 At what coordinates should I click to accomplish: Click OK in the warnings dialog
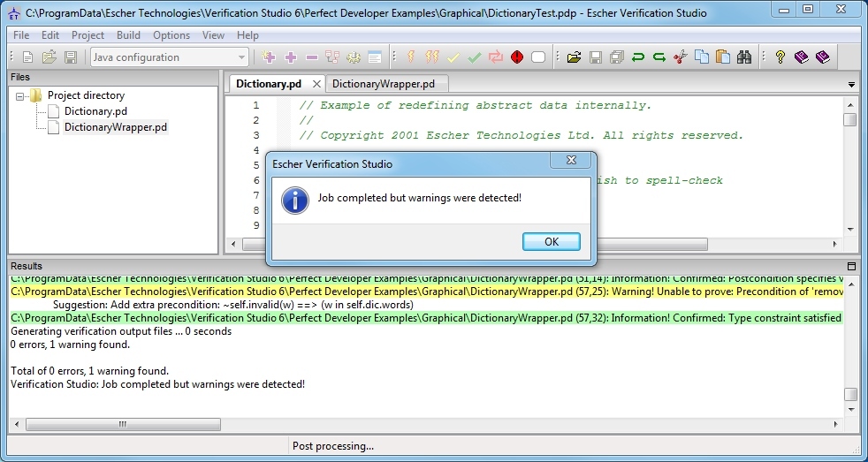coord(552,242)
